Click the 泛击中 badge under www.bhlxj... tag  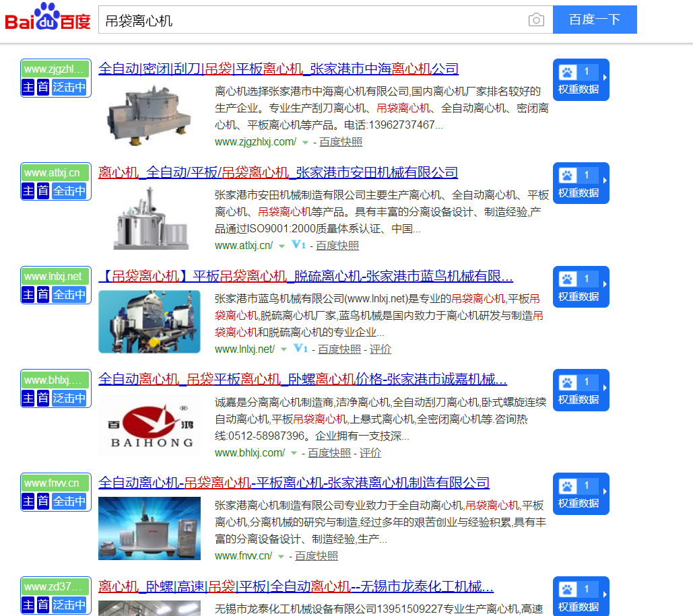[x=69, y=398]
